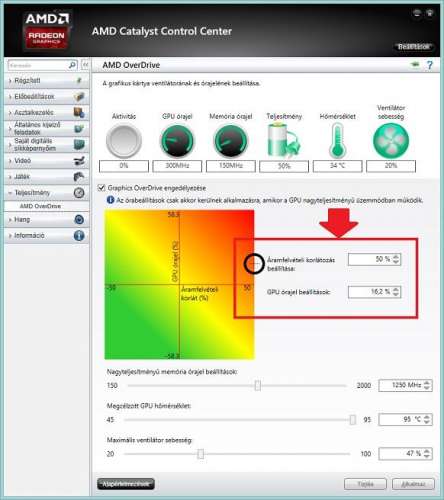The image size is (444, 500).
Task: Click the target GPU temperature slider handle
Action: point(352,419)
